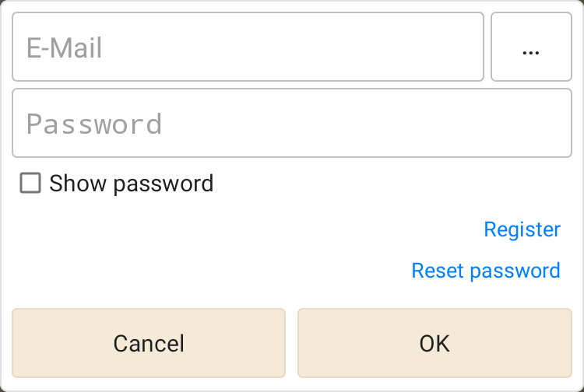Click the E-Mail placeholder text
Image resolution: width=584 pixels, height=392 pixels.
pos(65,48)
